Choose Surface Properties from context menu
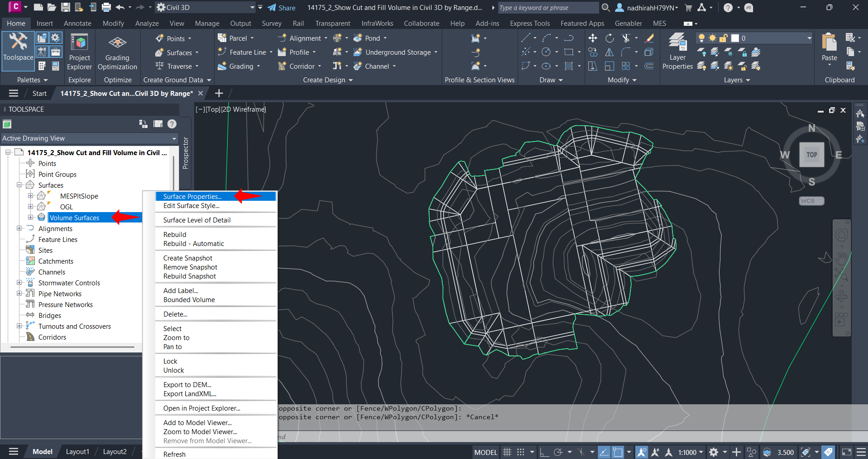 (x=192, y=196)
